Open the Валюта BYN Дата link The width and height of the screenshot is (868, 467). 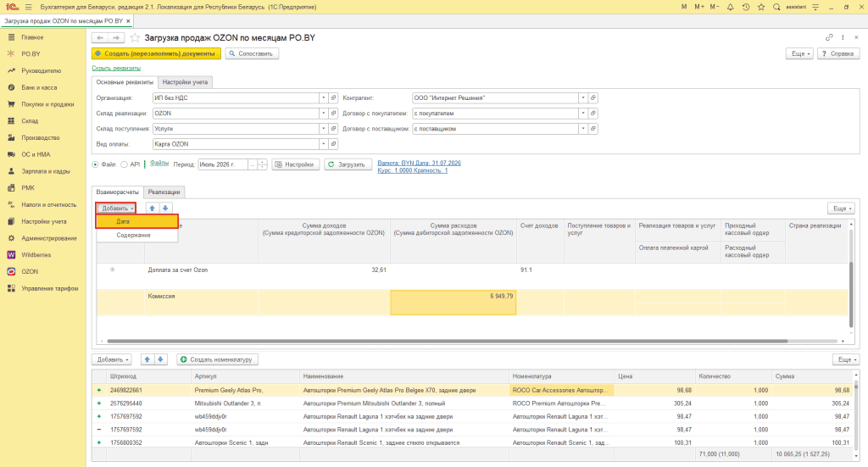tap(419, 164)
